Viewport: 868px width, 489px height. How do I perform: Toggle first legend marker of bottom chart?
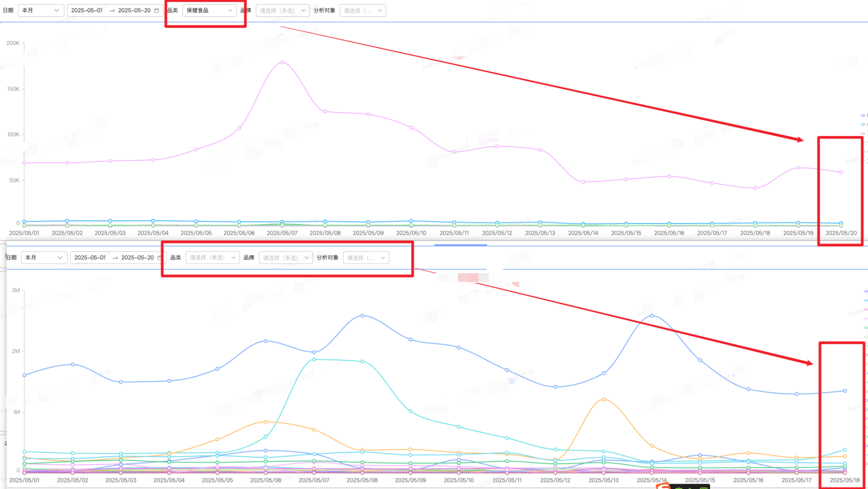(x=865, y=291)
